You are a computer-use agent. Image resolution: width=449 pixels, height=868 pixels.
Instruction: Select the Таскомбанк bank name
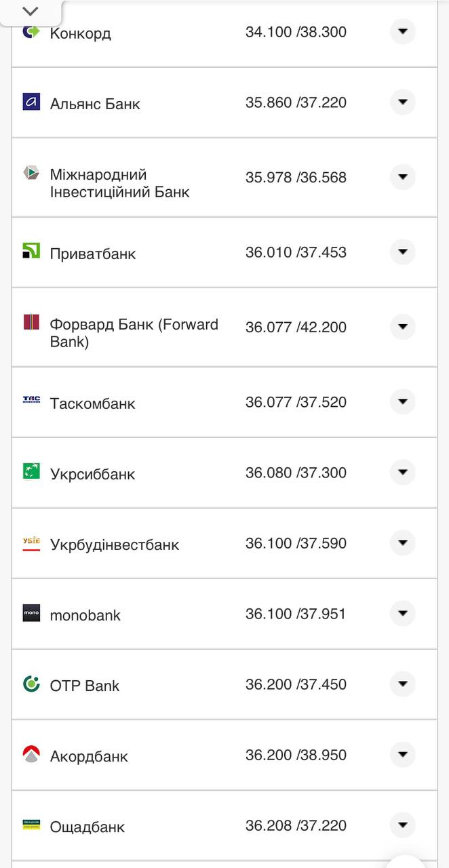[93, 403]
